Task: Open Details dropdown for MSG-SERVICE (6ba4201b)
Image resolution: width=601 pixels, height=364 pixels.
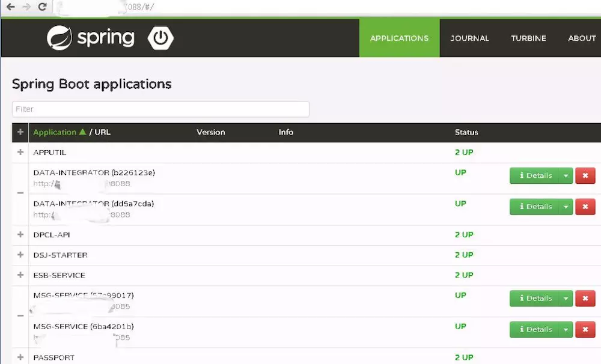Action: coord(566,330)
